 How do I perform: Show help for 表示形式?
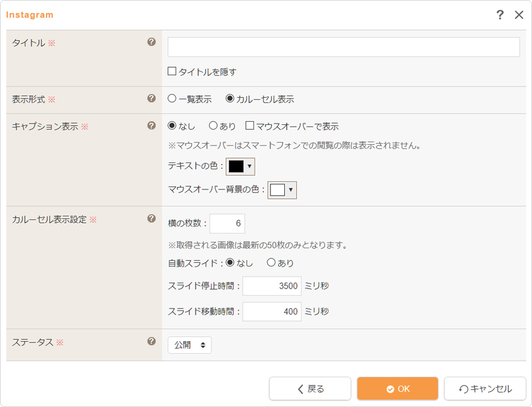[152, 98]
